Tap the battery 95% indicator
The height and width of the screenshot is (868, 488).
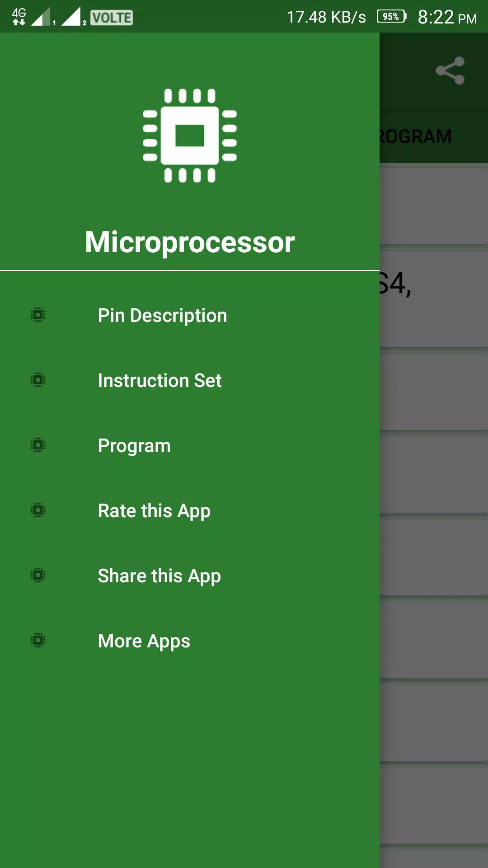391,17
